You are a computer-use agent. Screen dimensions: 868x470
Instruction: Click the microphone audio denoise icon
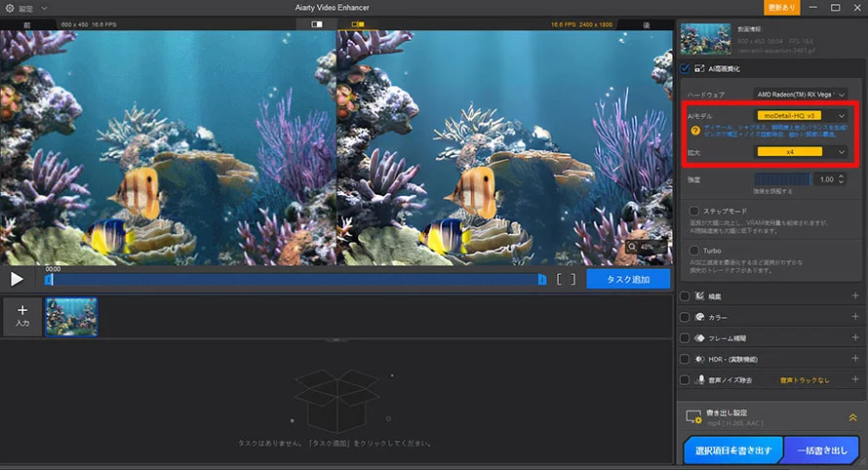point(699,379)
